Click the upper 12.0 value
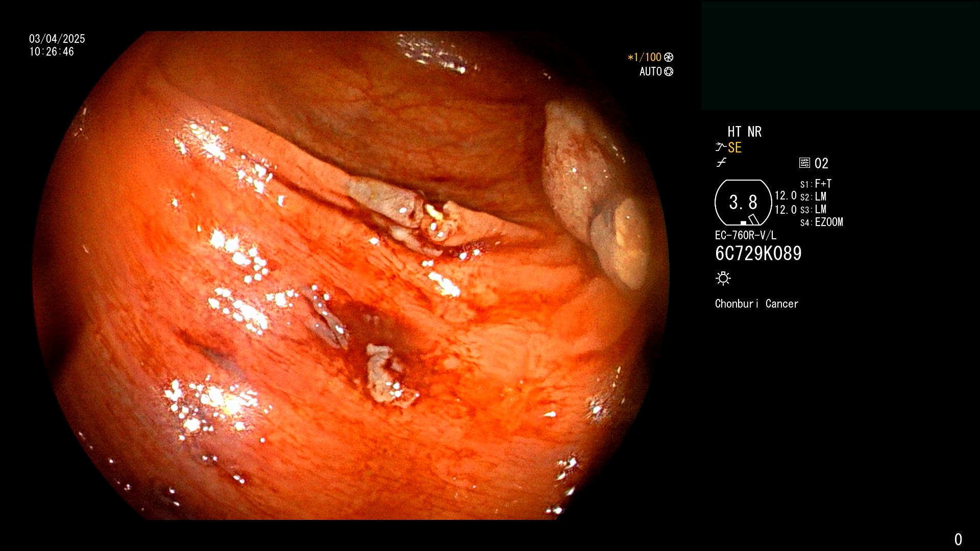The height and width of the screenshot is (551, 980). [x=786, y=195]
